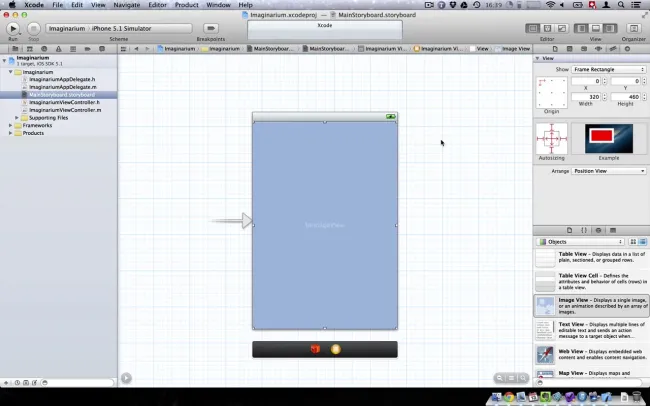The height and width of the screenshot is (406, 650).
Task: Switch to Standard editor
Action: pos(533,28)
